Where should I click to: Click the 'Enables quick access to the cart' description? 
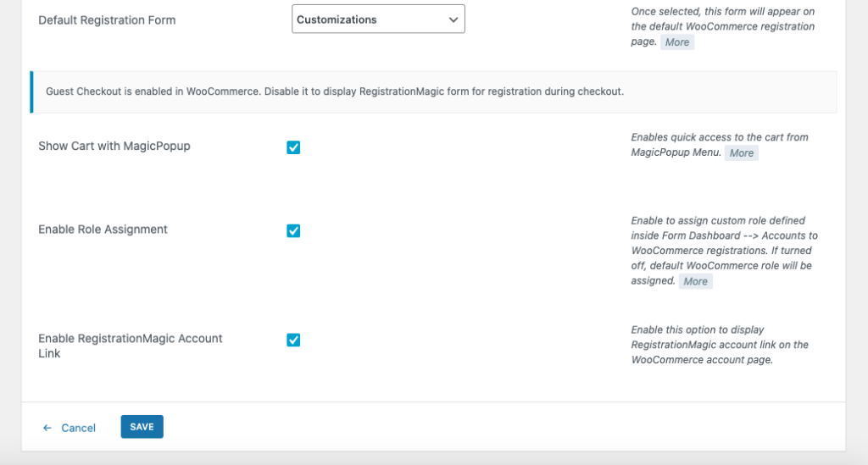[x=719, y=145]
